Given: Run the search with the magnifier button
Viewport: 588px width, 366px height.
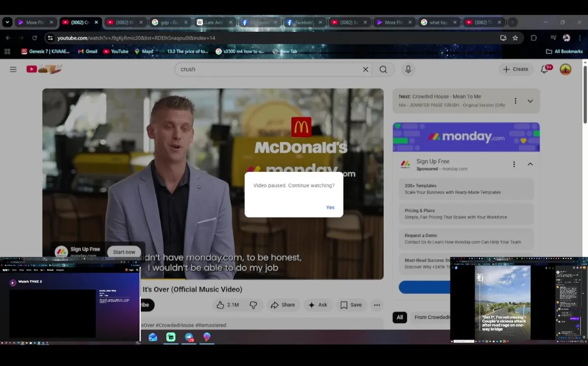Looking at the screenshot, I should [x=383, y=69].
